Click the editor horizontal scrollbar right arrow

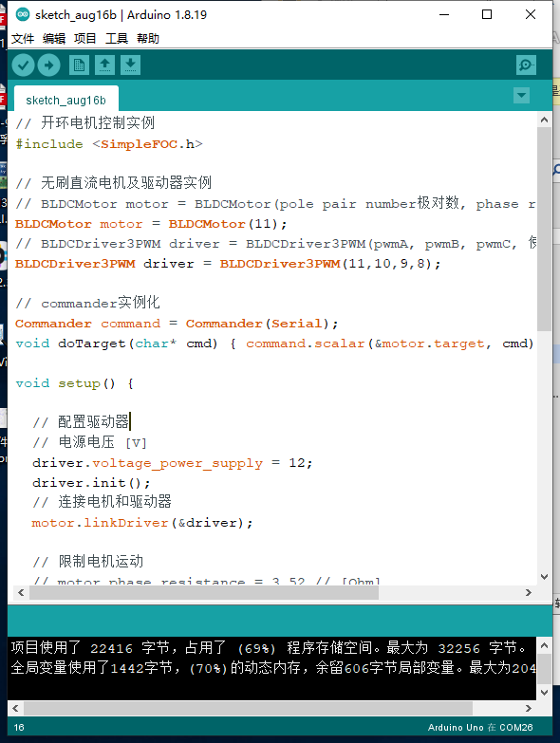click(x=529, y=592)
